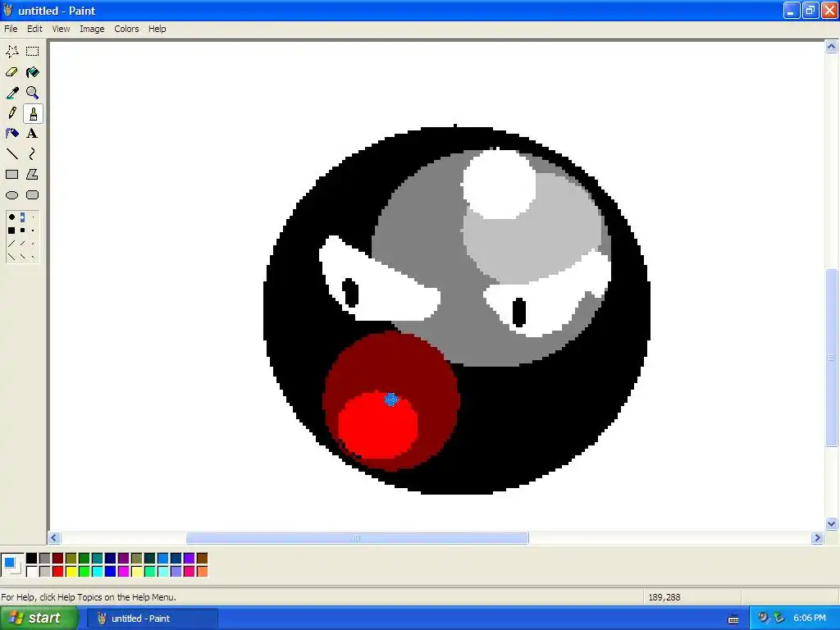Pick the straight Line tool

coord(11,154)
